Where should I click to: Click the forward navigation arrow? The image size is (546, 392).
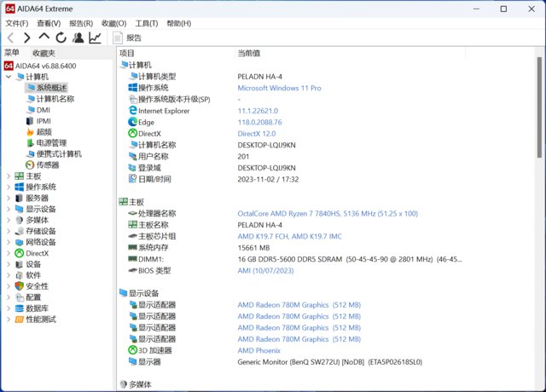(26, 37)
